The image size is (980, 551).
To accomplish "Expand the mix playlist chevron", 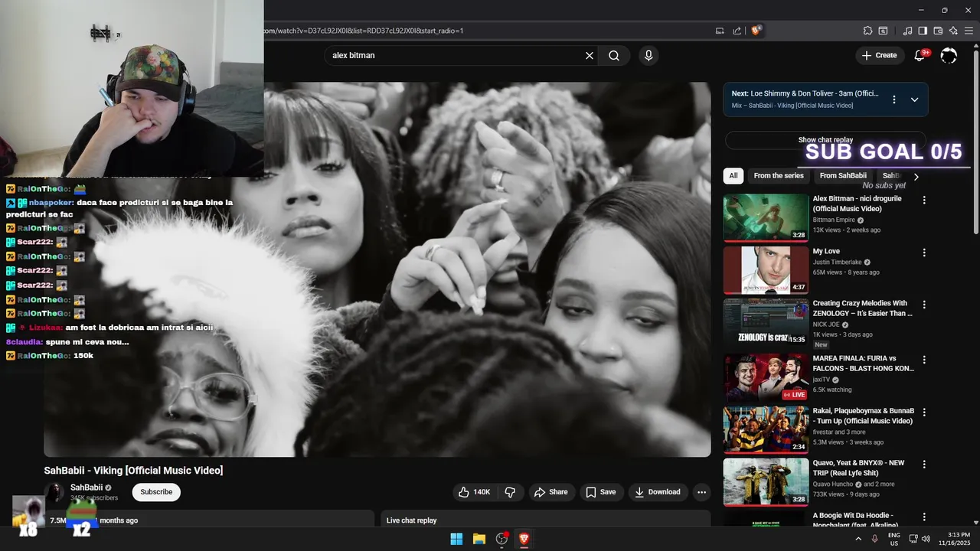I will click(914, 99).
